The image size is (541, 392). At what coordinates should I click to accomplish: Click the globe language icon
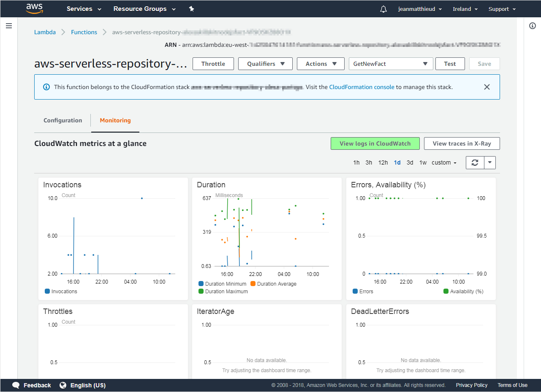tap(63, 385)
